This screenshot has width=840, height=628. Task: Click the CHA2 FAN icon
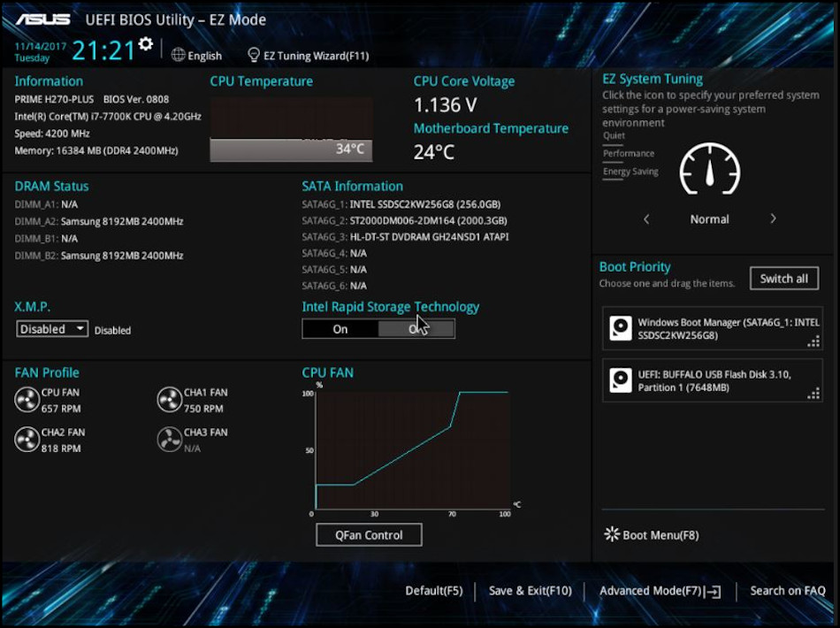27,440
